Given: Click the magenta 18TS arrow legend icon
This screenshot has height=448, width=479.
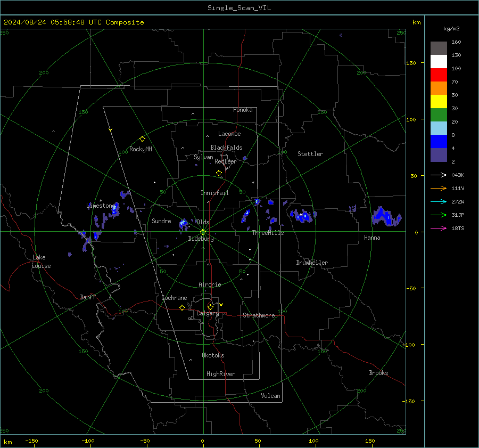Looking at the screenshot, I should coord(439,229).
